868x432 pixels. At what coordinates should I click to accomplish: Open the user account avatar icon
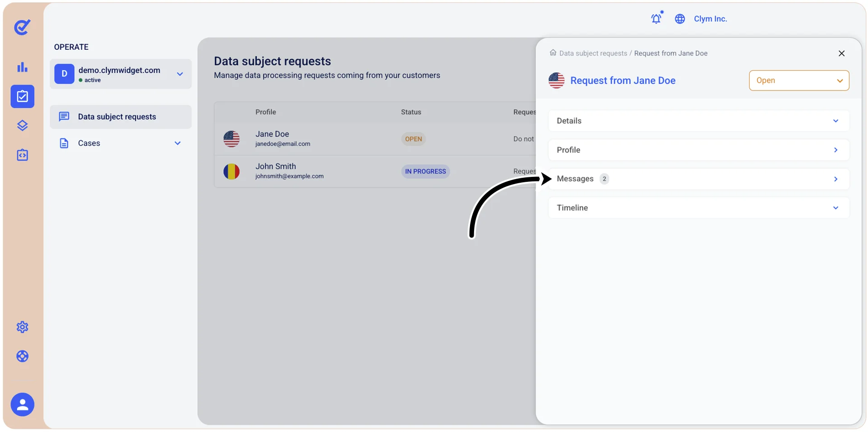point(22,404)
